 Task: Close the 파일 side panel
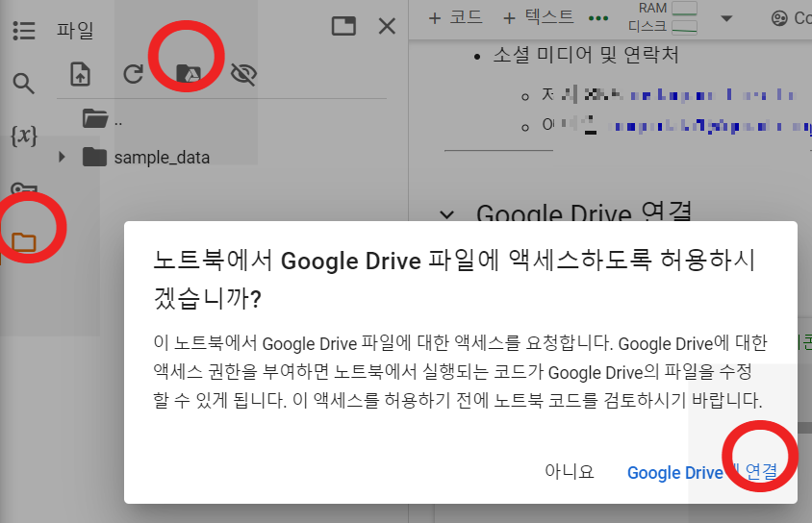click(x=387, y=26)
